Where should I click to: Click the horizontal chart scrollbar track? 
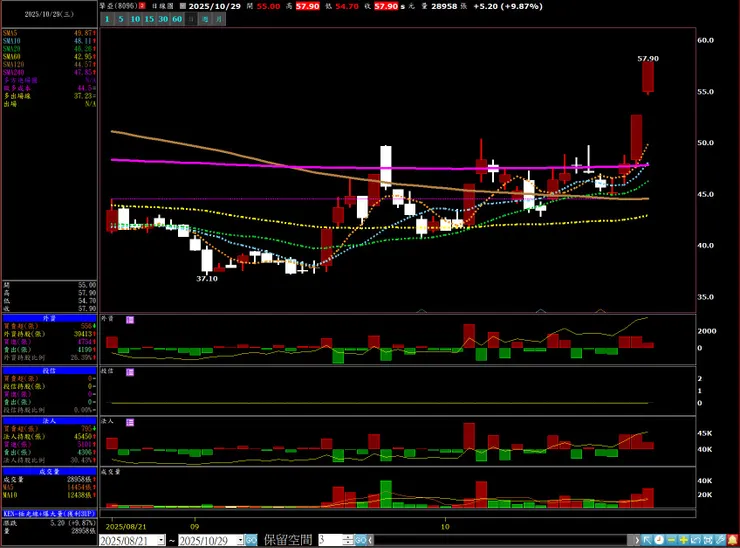tap(500, 540)
